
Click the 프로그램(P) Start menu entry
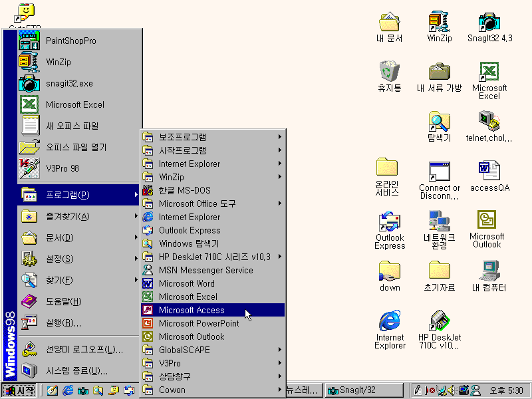pos(78,195)
